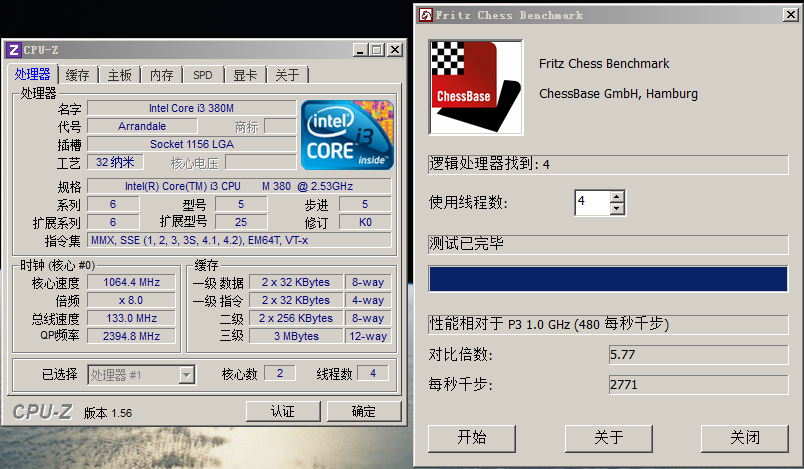This screenshot has width=804, height=469.
Task: Open the 关于 tab in CPU-Z
Action: tap(287, 75)
